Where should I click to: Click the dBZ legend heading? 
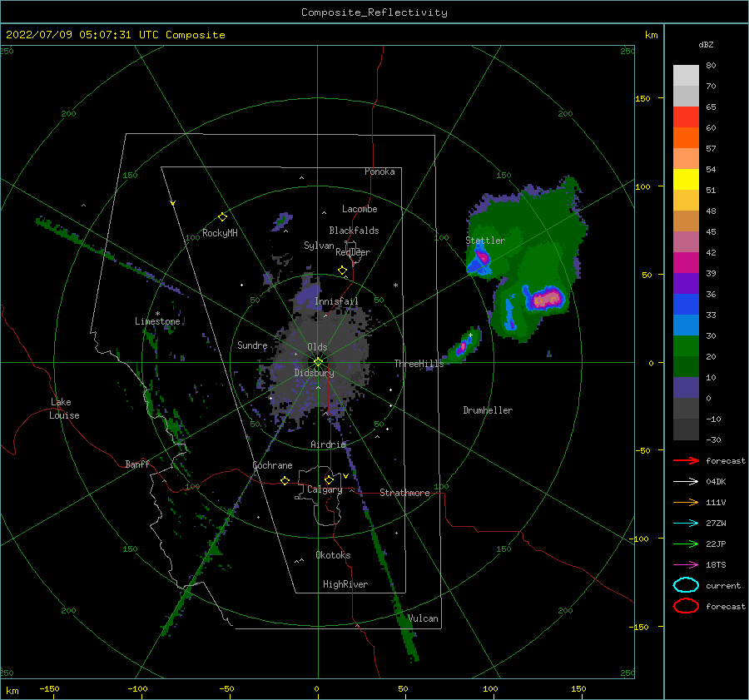[706, 44]
